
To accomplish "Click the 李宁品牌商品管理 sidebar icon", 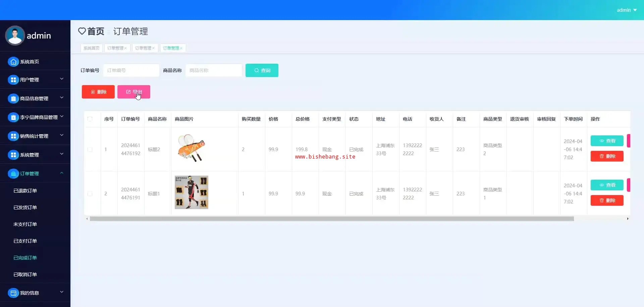I will click(x=13, y=117).
